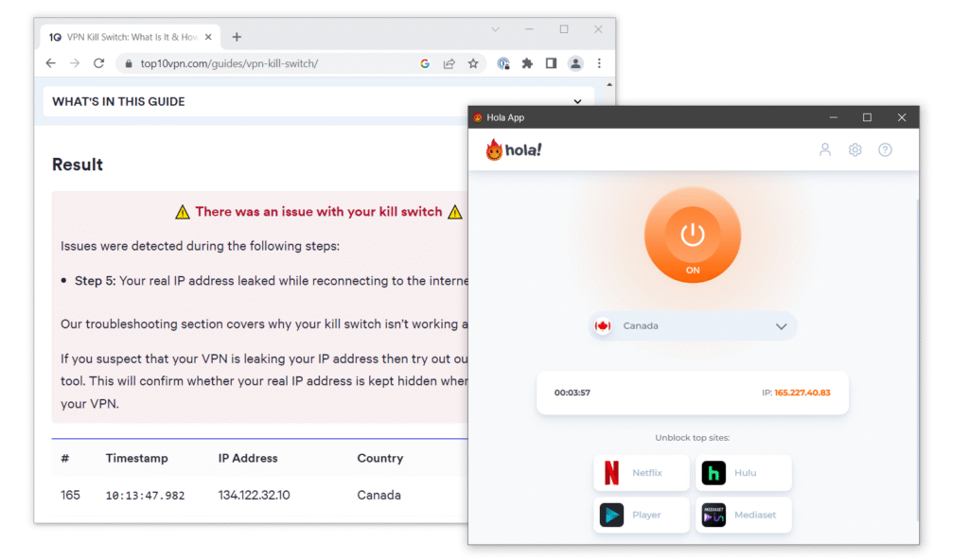The width and height of the screenshot is (969, 560).
Task: Open Chrome three-dot menu
Action: (x=599, y=63)
